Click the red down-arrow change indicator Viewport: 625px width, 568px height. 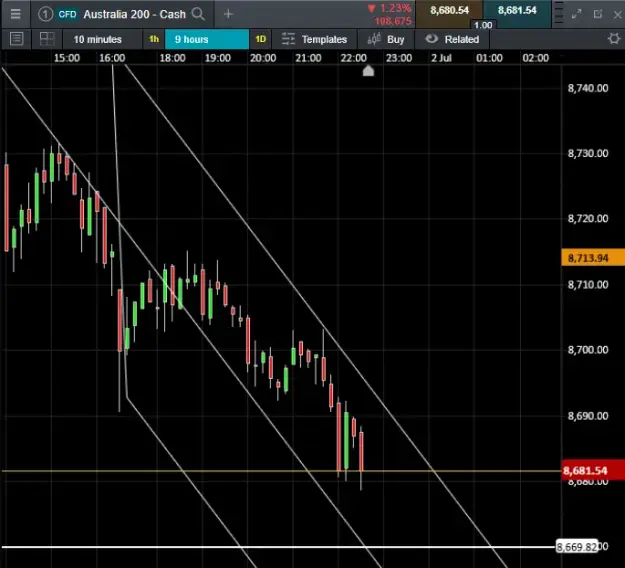[371, 8]
